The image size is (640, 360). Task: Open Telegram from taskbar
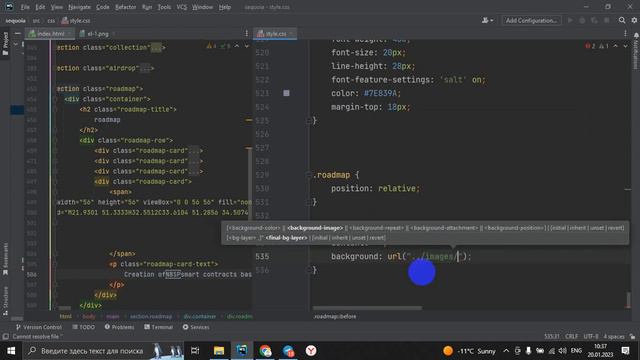[288, 351]
